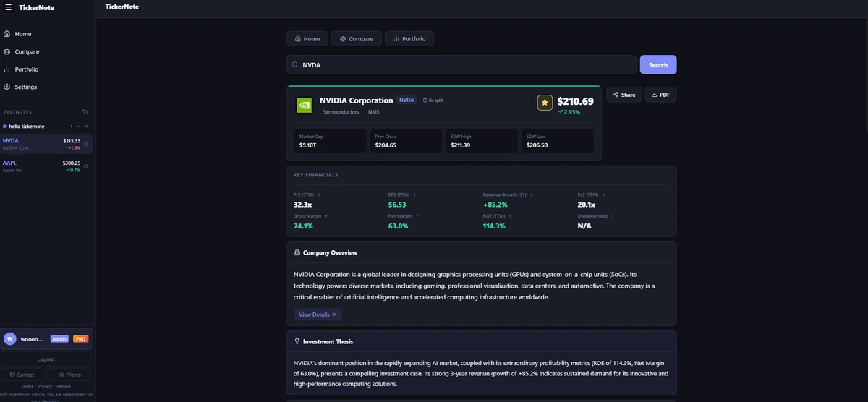The height and width of the screenshot is (402, 868).
Task: Show the P/E (TTM) help tooltip
Action: (319, 194)
